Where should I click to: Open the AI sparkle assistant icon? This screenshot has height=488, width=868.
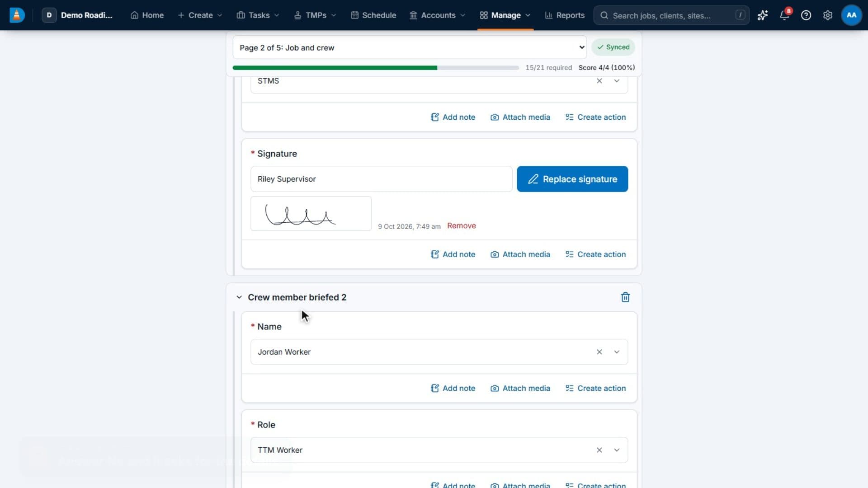763,15
